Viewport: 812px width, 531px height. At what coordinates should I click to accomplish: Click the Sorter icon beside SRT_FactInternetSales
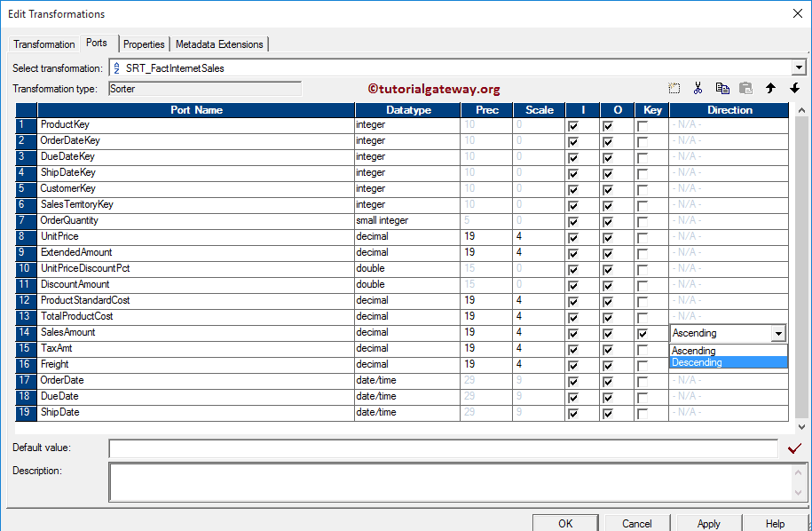coord(115,67)
